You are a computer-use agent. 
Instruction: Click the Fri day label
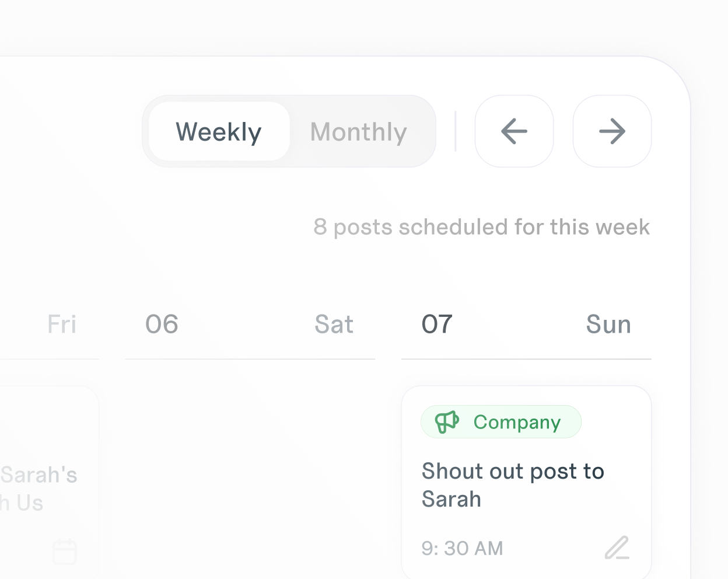(62, 325)
